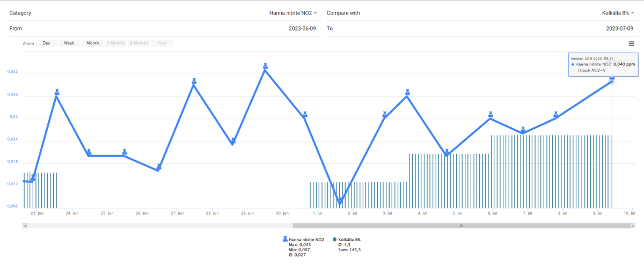Toggle Hanna nitrite NO2 series in legend
This screenshot has height=270, width=644.
[306, 239]
